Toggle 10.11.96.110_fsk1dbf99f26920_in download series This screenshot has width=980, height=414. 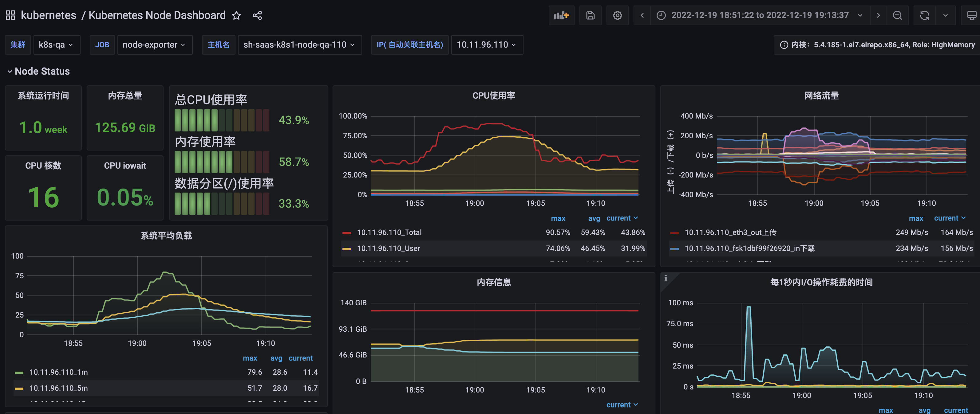click(749, 248)
